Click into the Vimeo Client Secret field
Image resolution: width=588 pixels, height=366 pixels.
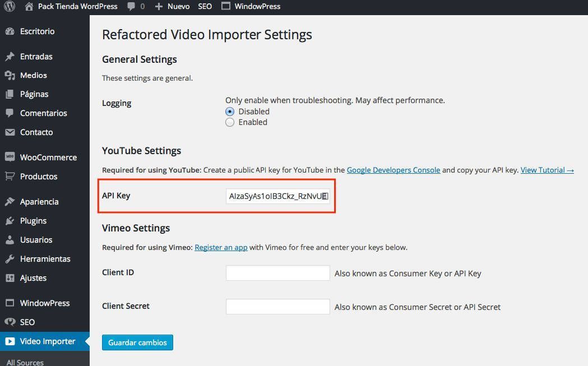coord(278,307)
